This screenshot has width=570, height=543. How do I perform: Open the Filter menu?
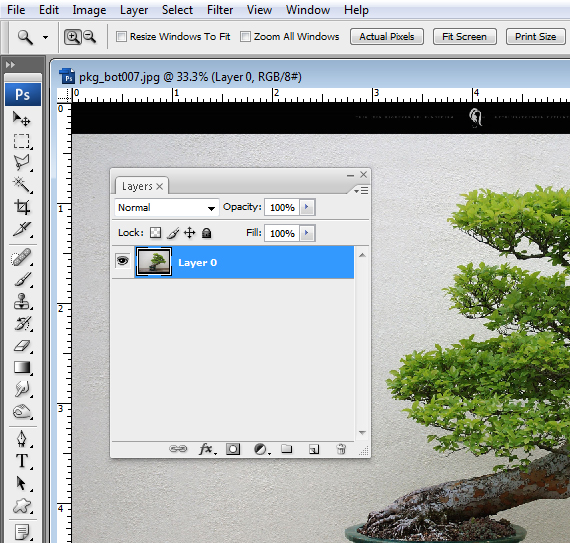220,10
